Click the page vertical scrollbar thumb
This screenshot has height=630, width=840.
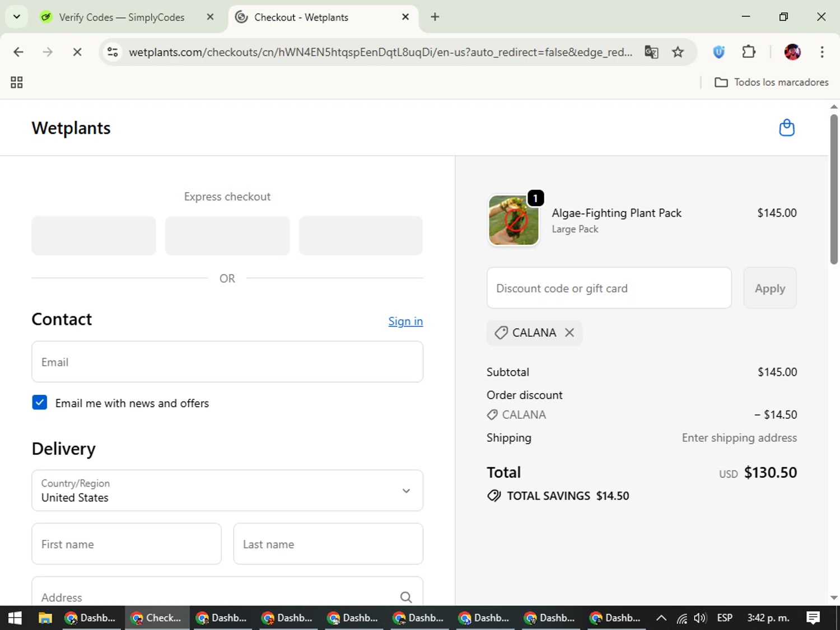[x=834, y=189]
